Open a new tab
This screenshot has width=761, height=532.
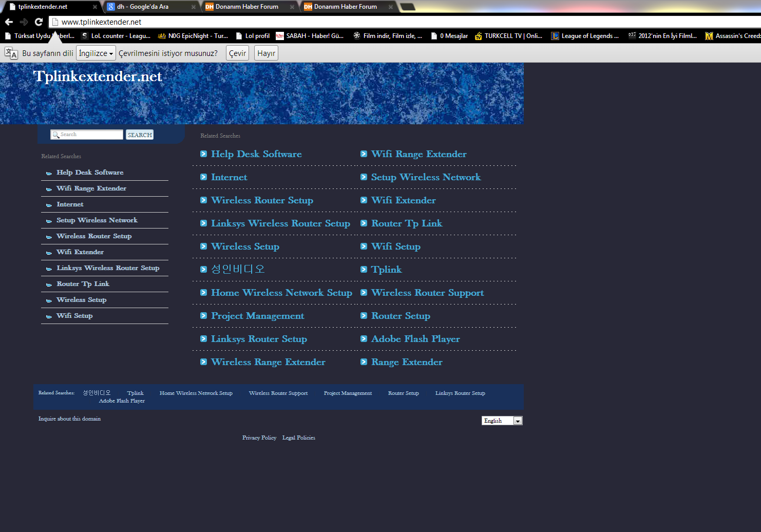coord(407,7)
